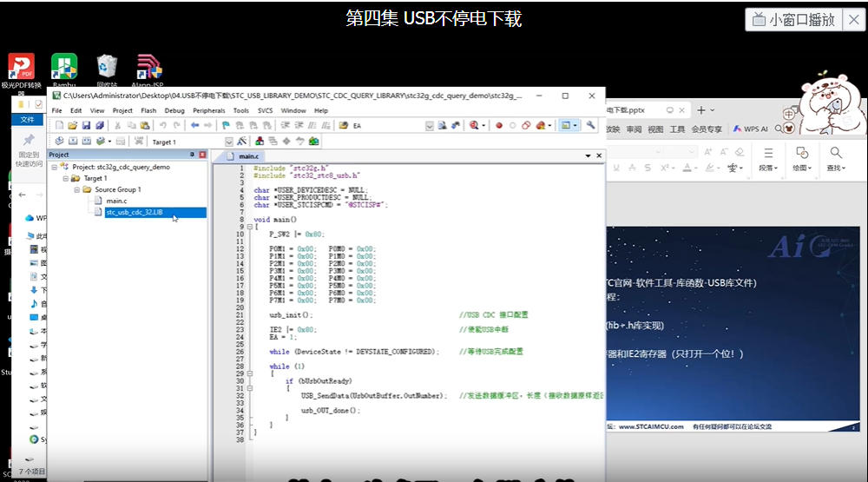Click 文件 tab in File Explorer window
This screenshot has width=868, height=482.
tap(27, 120)
